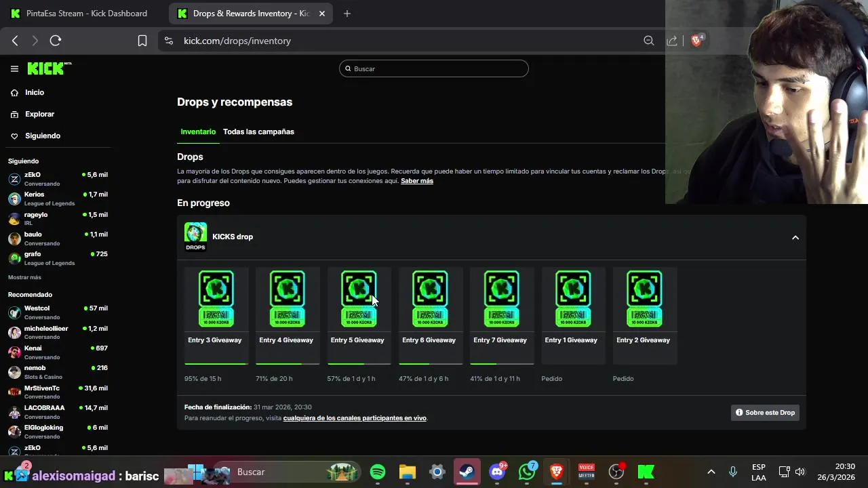Expand the Mostrar más list
This screenshot has height=488, width=868.
pyautogui.click(x=24, y=277)
